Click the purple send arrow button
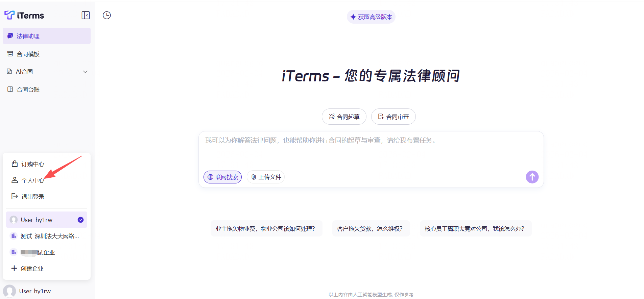This screenshot has height=299, width=644. pyautogui.click(x=532, y=177)
